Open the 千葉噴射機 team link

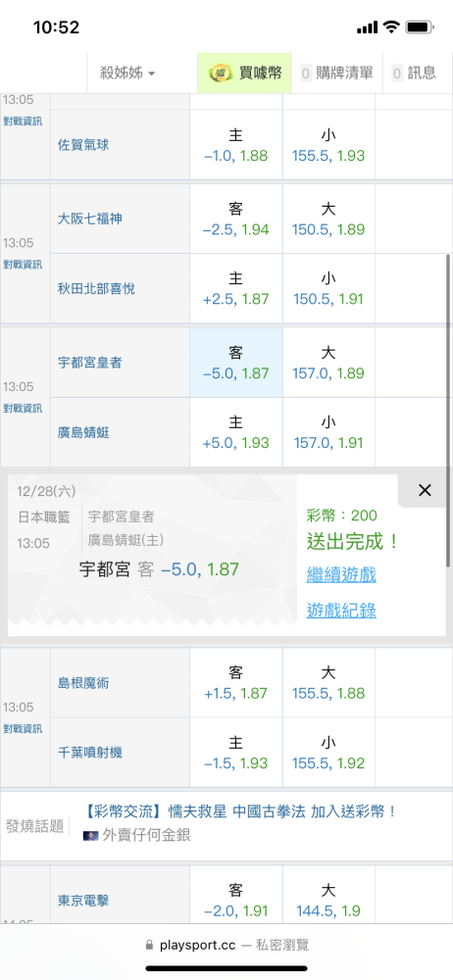89,753
